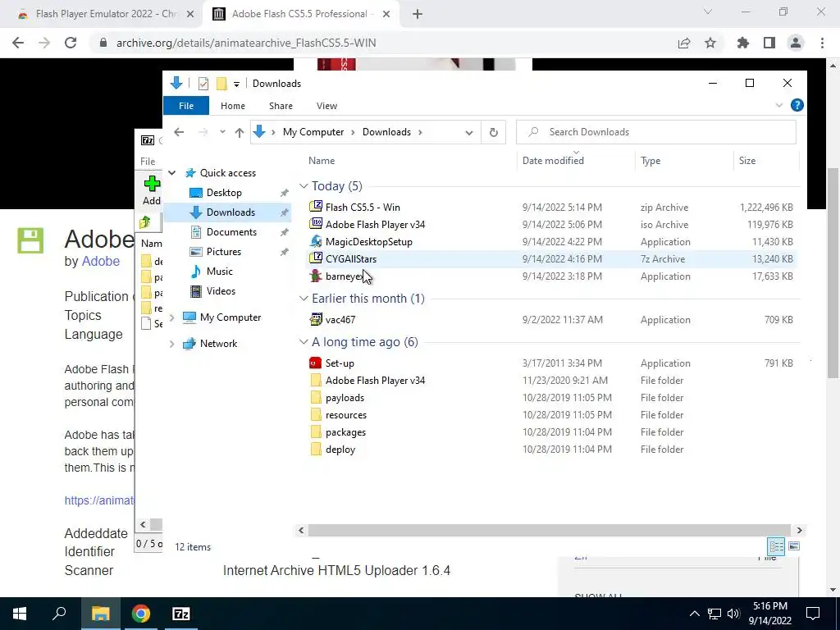Image resolution: width=840 pixels, height=630 pixels.
Task: Open Chrome extensions puzzle icon
Action: 743,43
